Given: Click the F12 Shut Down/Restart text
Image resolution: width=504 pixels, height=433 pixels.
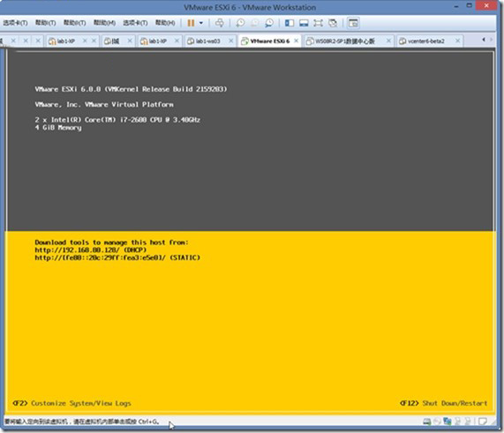Looking at the screenshot, I should click(x=444, y=403).
